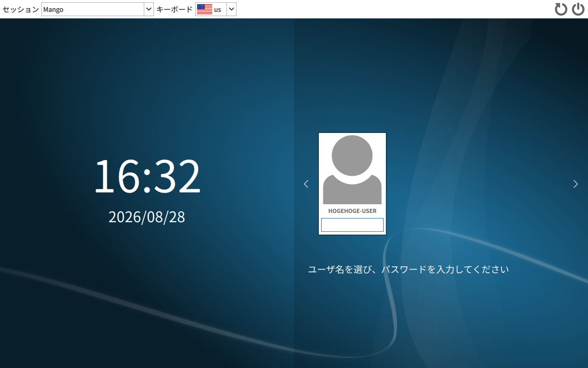Select the HOGEHOGE-USER avatar picture
588x368 pixels.
click(x=352, y=170)
